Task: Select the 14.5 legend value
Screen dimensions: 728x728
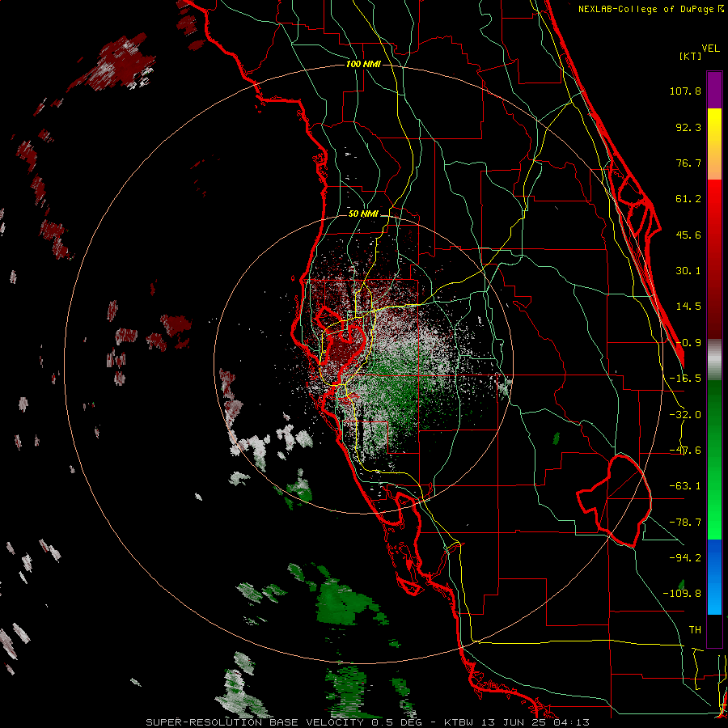Action: (x=688, y=307)
